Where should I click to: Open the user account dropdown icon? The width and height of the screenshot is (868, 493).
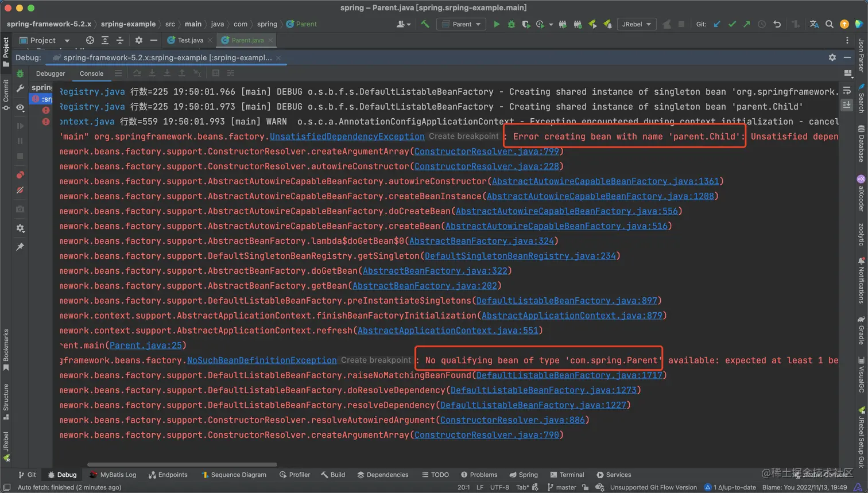click(x=404, y=24)
